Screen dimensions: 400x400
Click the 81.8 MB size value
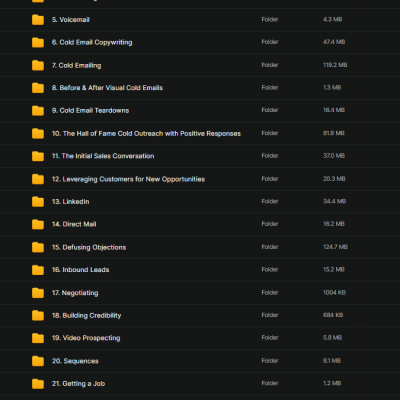(x=334, y=133)
